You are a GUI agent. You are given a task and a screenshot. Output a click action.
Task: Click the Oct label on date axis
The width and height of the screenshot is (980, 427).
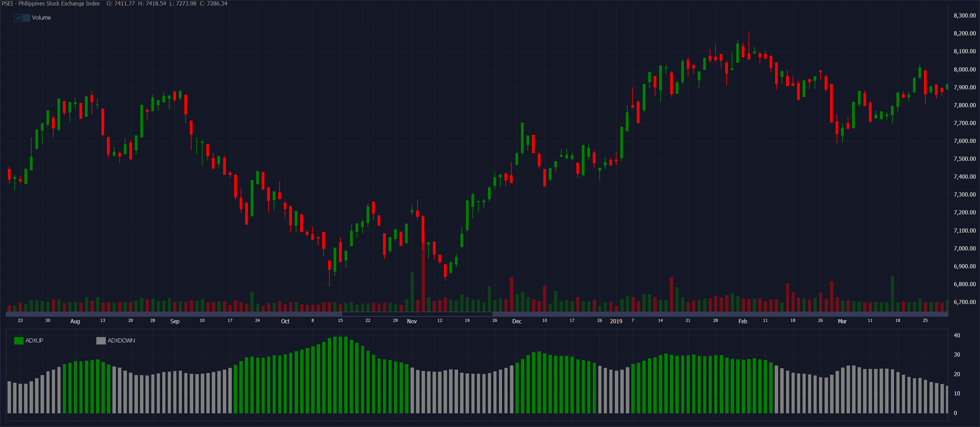285,321
